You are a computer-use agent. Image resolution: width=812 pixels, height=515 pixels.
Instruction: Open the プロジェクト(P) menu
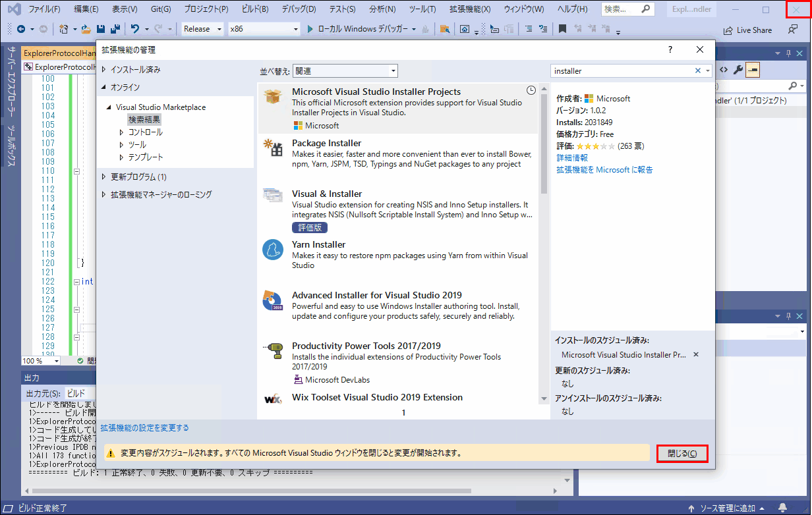click(x=206, y=9)
